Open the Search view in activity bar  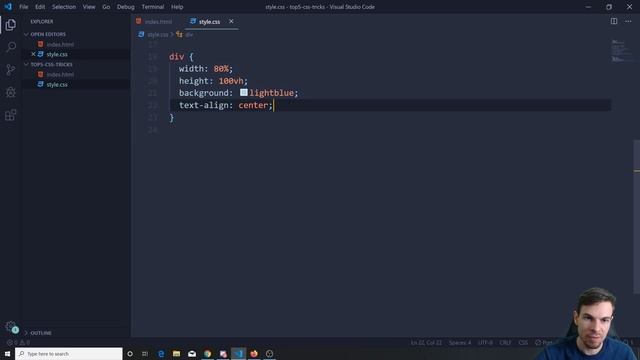click(11, 47)
